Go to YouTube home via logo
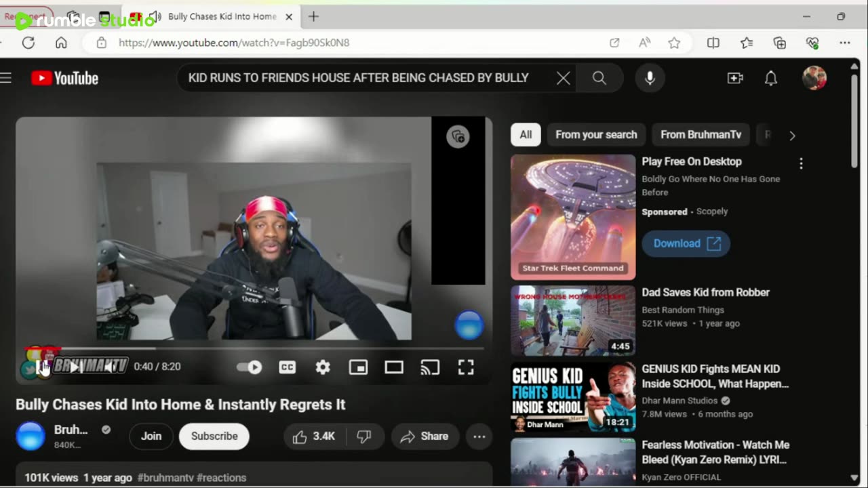Image resolution: width=868 pixels, height=488 pixels. (x=65, y=78)
